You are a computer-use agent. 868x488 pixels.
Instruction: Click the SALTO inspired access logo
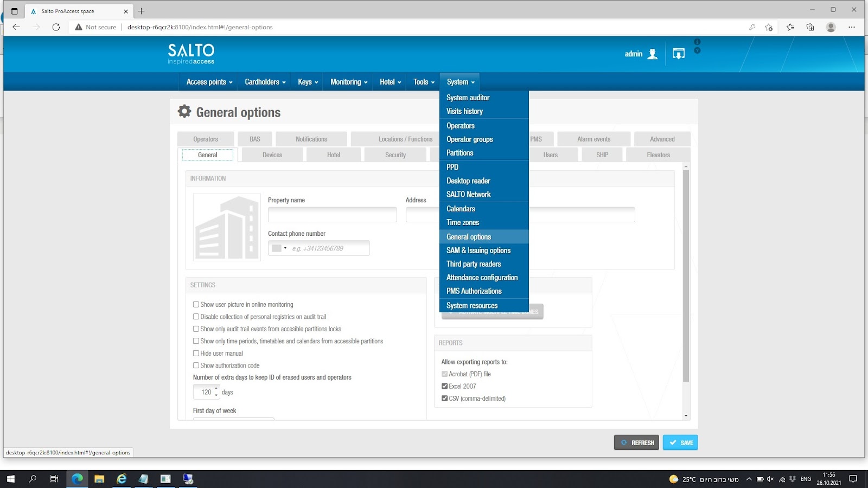(x=191, y=54)
